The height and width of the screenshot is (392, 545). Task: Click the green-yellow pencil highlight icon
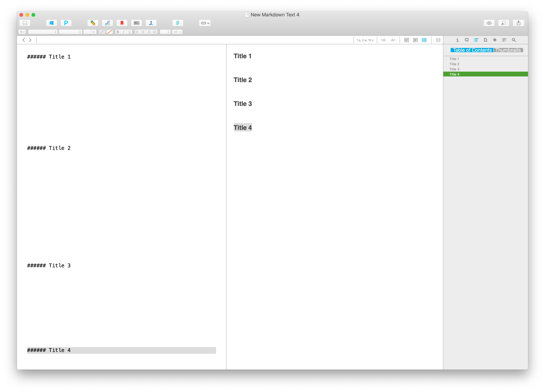[93, 23]
